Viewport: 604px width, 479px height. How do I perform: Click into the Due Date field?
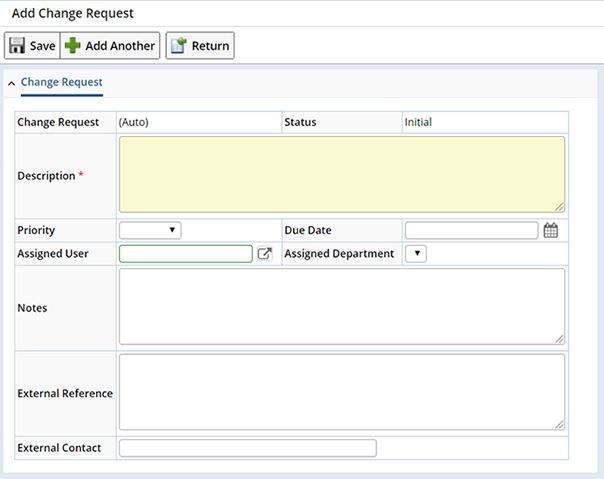pyautogui.click(x=471, y=230)
